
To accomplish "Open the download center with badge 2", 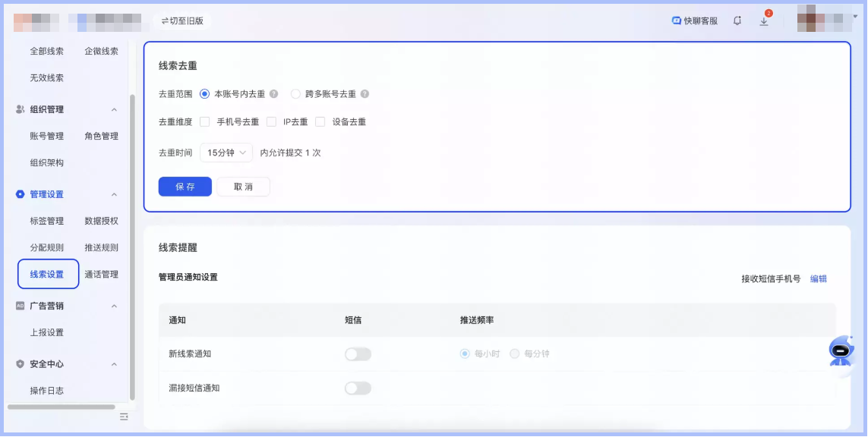I will point(764,22).
